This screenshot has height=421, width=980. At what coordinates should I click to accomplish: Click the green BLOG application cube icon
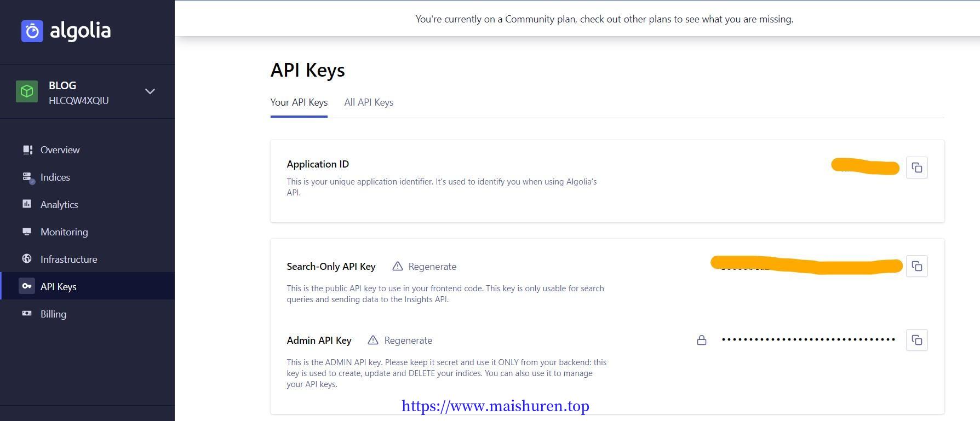point(27,91)
